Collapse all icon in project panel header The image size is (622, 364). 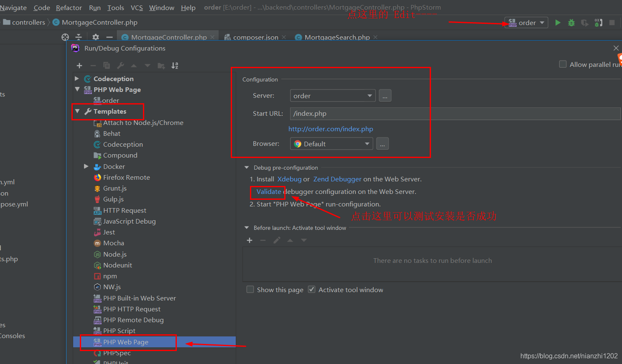click(x=79, y=37)
